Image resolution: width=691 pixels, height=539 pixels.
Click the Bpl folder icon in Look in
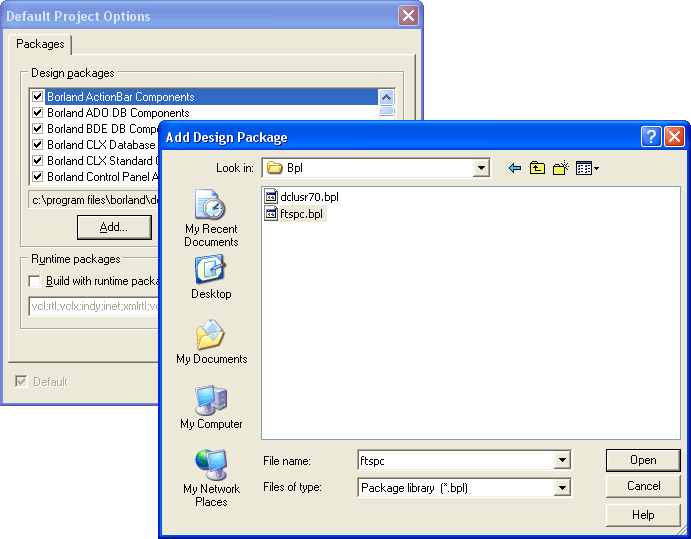tap(275, 168)
